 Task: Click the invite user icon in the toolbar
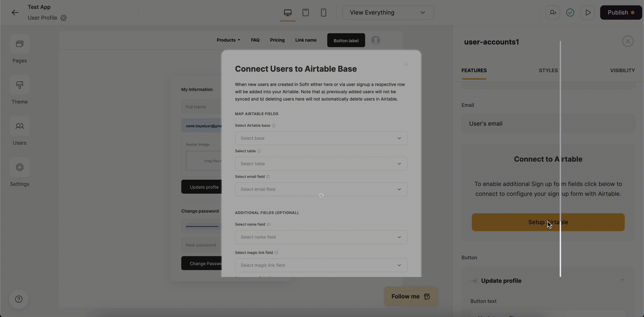coord(553,13)
